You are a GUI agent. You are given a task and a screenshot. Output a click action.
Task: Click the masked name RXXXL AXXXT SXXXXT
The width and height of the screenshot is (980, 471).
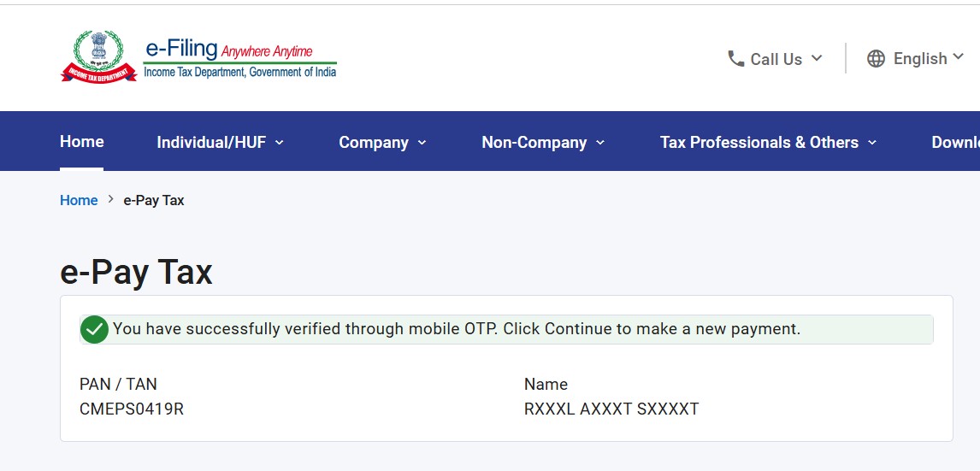[x=611, y=409]
